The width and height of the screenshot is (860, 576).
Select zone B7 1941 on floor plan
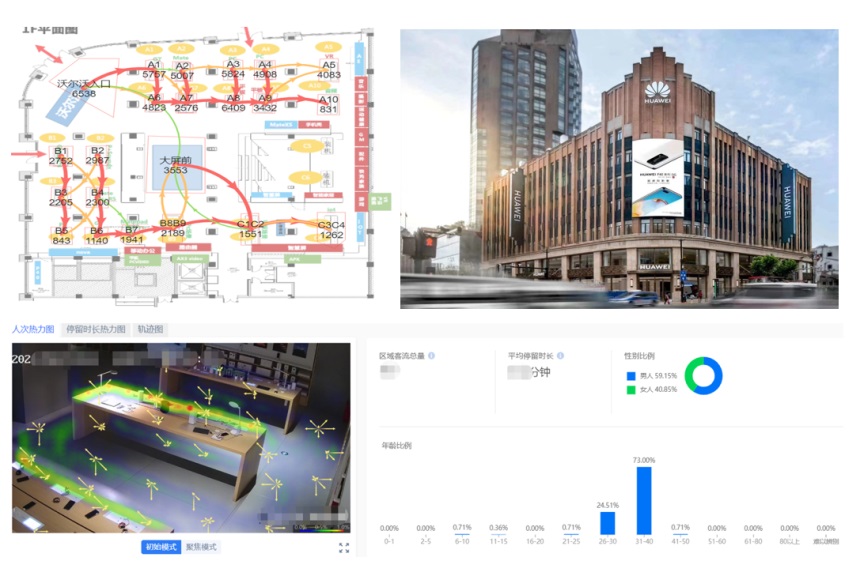(132, 235)
